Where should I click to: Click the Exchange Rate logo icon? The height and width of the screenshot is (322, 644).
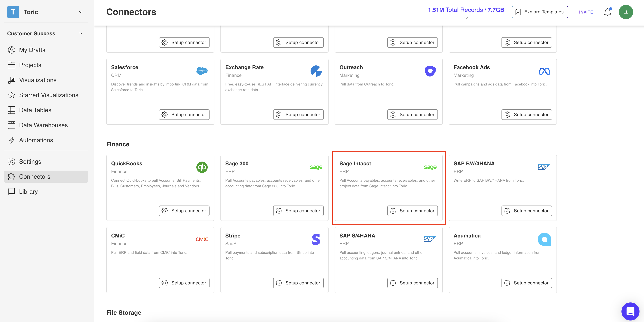pos(316,71)
